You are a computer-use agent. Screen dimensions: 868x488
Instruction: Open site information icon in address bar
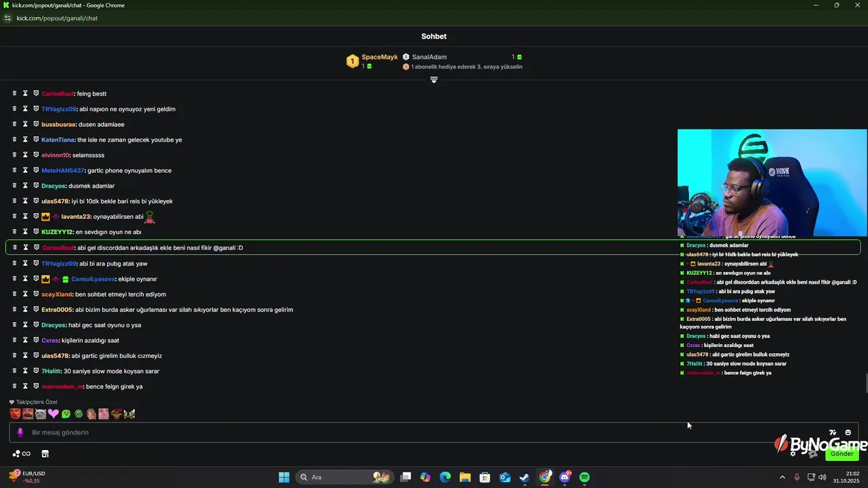(x=7, y=18)
